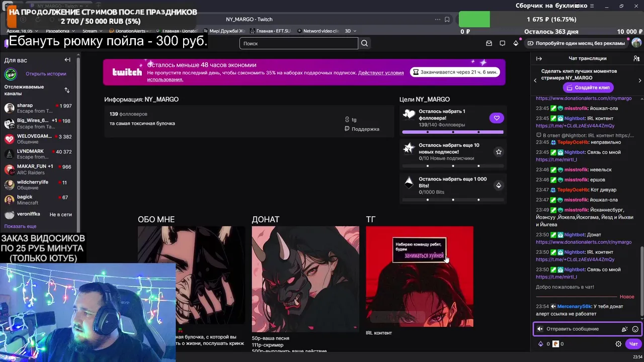Open the '3D' bookmarks folder dropdown
This screenshot has height=362, width=644.
350,31
